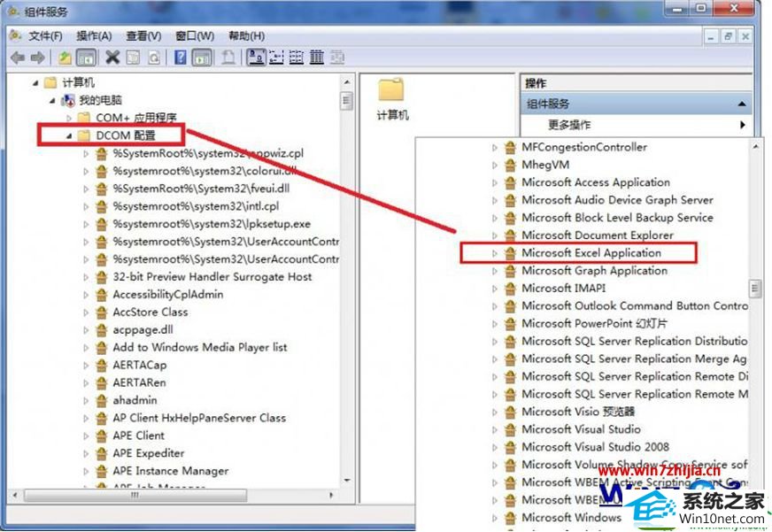This screenshot has height=532, width=772.
Task: Click the Delete X toolbar icon
Action: (112, 58)
